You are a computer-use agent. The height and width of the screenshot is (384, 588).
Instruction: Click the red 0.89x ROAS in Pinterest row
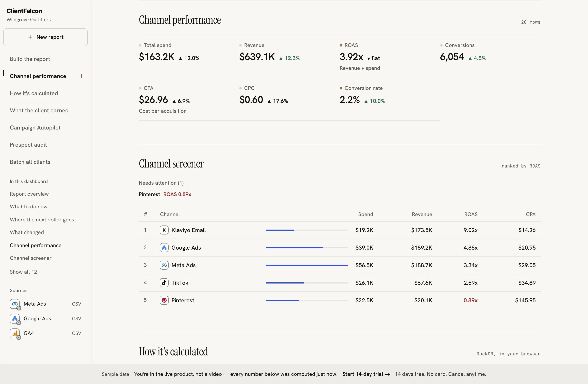470,300
